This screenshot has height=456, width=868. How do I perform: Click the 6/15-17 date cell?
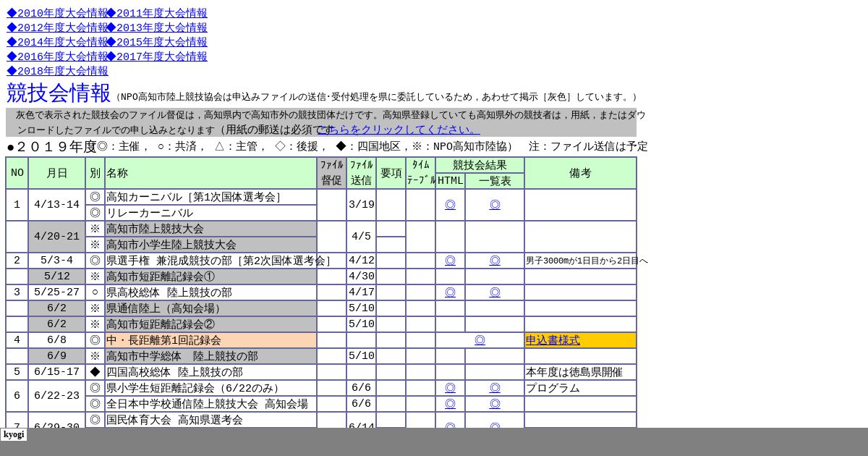(56, 372)
